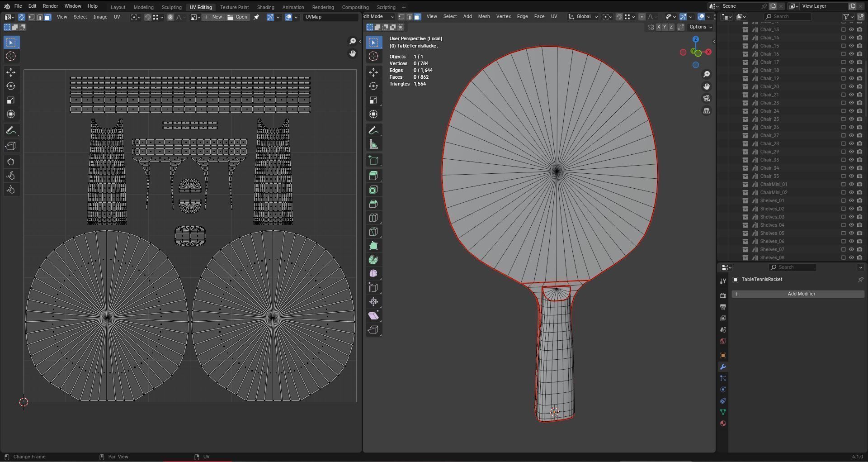Select the Inset Faces tool
This screenshot has width=868, height=462.
(373, 190)
